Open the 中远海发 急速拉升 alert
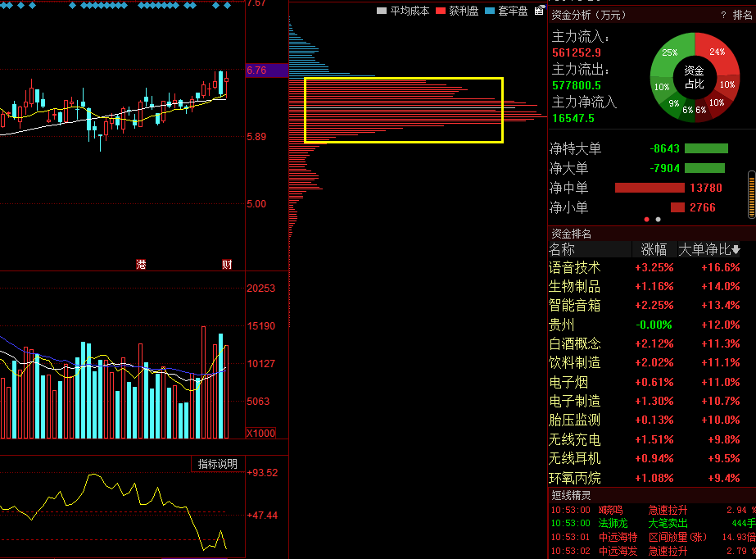 652,550
